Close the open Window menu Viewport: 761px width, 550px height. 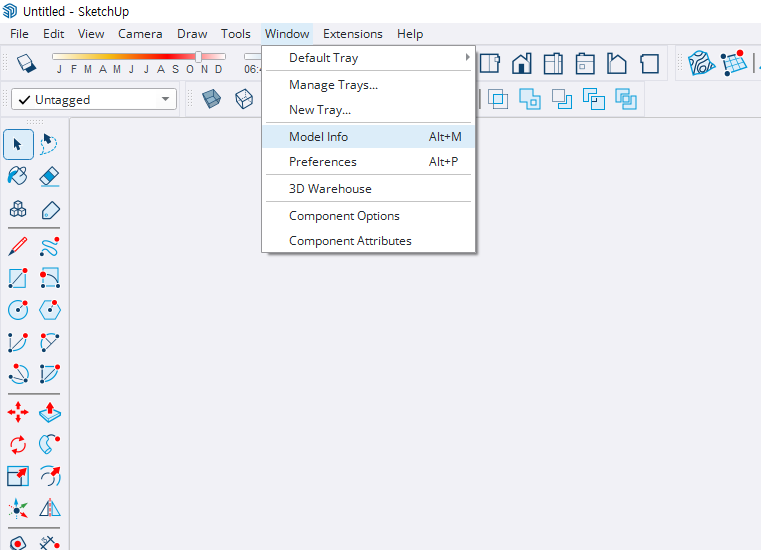287,34
